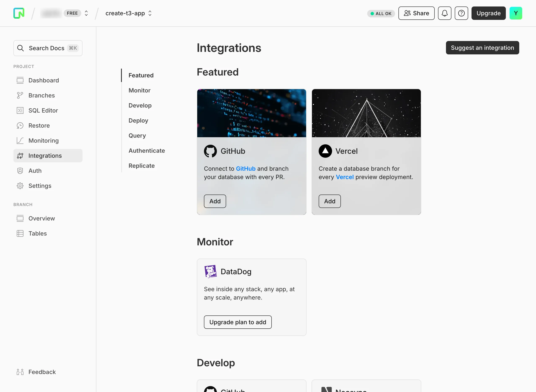536x392 pixels.
Task: Go to Restore page
Action: (48, 126)
